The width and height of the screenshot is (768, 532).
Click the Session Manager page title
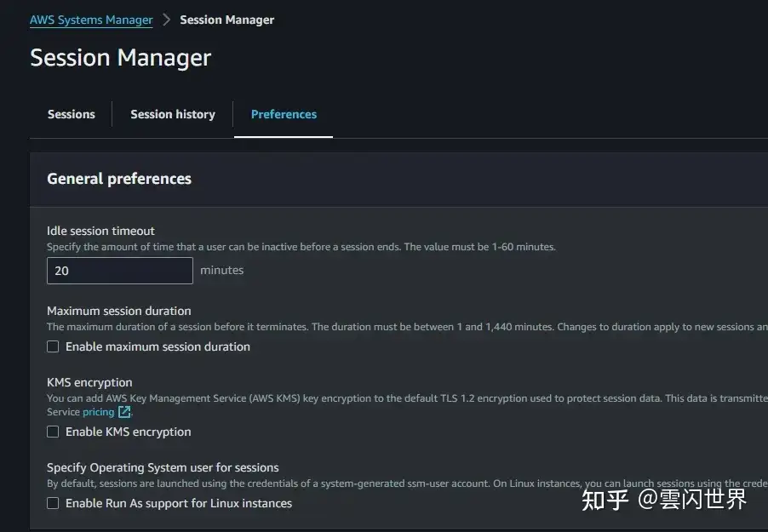click(121, 58)
